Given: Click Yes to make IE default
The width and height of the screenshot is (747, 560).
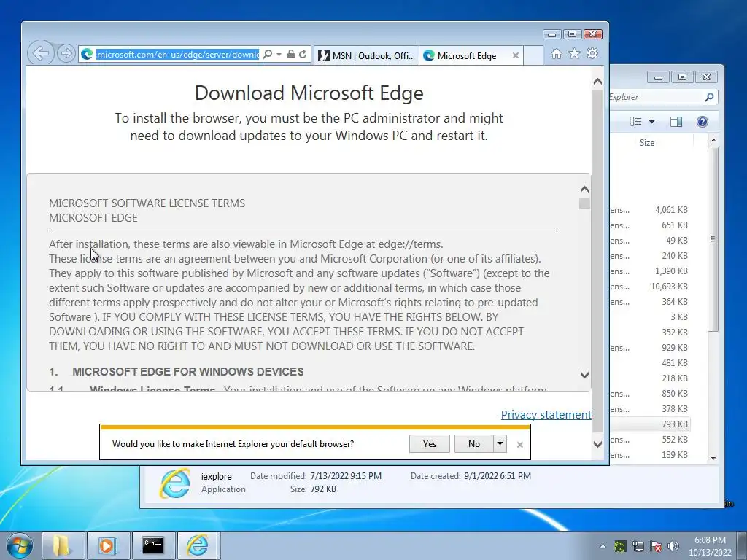Looking at the screenshot, I should point(429,444).
